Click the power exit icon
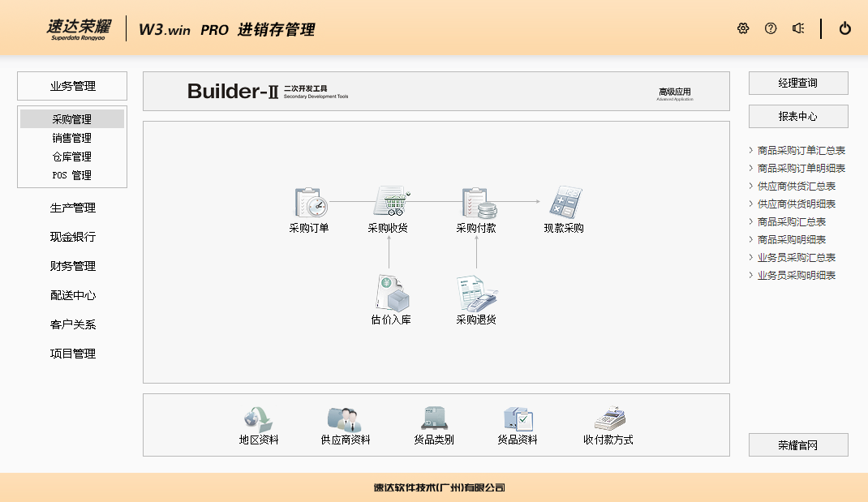Image resolution: width=868 pixels, height=502 pixels. pos(844,28)
